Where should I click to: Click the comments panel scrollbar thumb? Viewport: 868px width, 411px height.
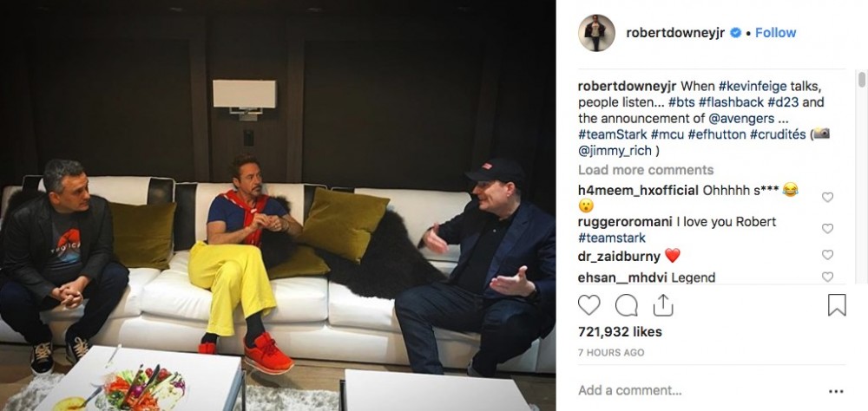tap(861, 79)
